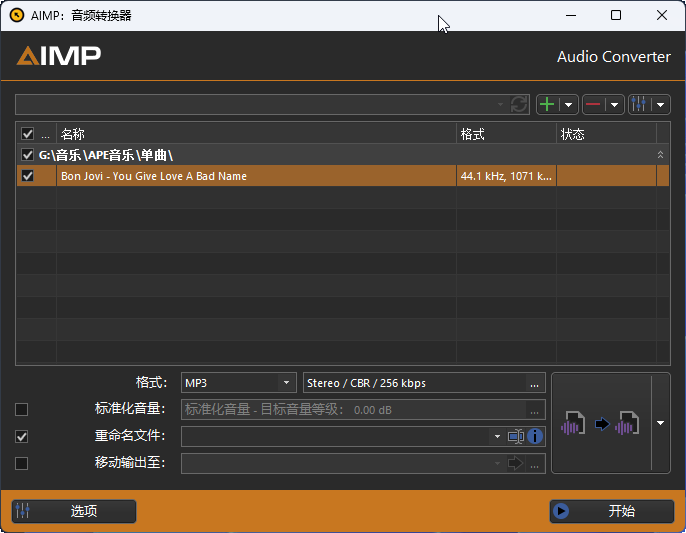Click the 选项 options button

click(74, 511)
